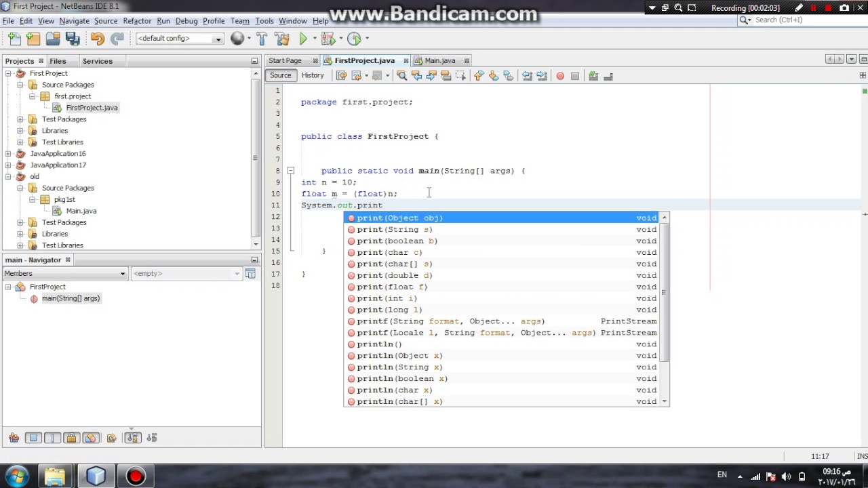Click the Profile Project clock icon

tap(355, 39)
